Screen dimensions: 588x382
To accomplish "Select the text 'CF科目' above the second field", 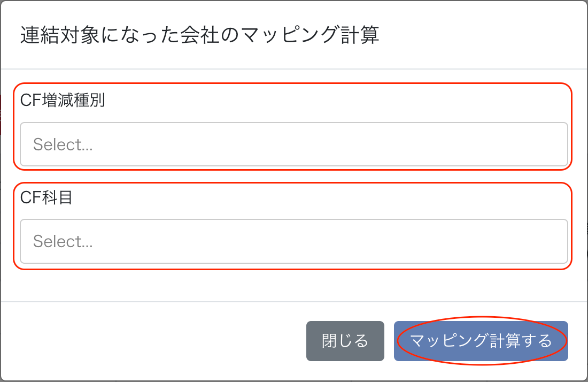I will 46,197.
